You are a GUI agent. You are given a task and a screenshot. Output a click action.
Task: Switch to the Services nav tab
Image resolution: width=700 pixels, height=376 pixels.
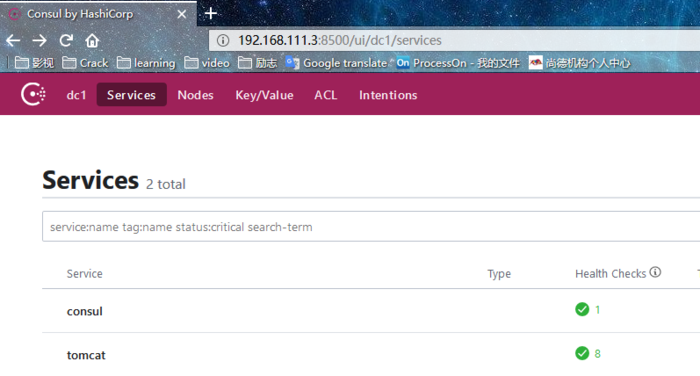[131, 95]
